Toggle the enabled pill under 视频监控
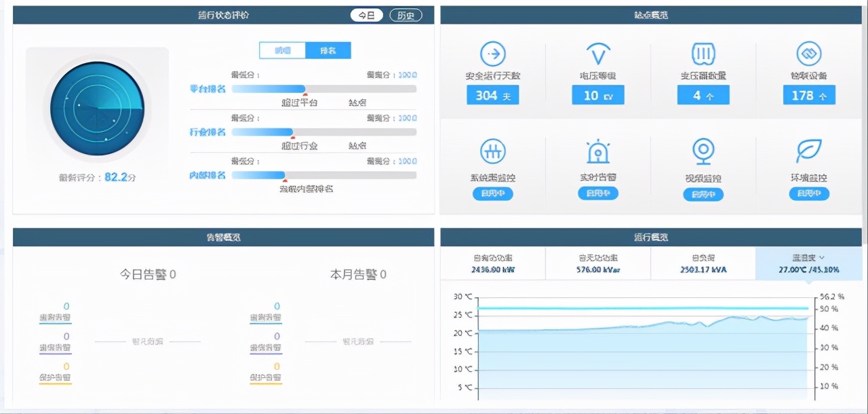The image size is (868, 414). pyautogui.click(x=703, y=195)
